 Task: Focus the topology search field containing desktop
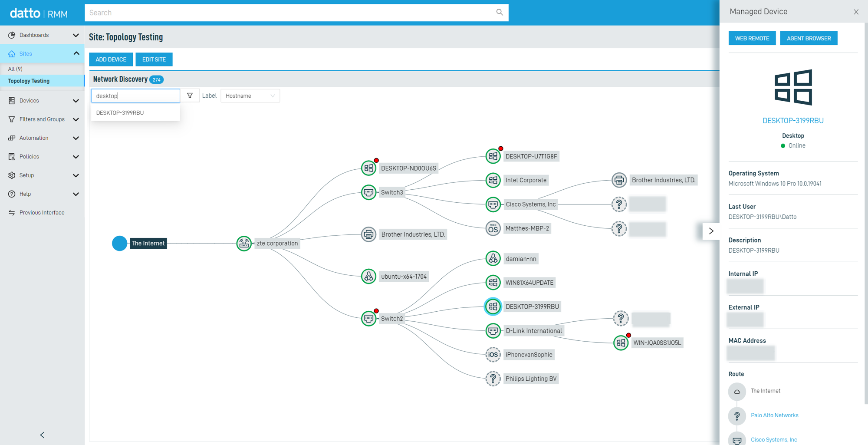click(135, 96)
